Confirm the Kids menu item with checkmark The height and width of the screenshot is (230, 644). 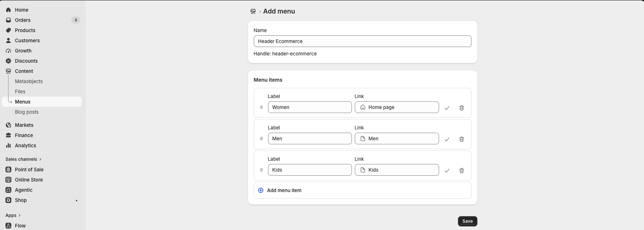click(x=447, y=171)
